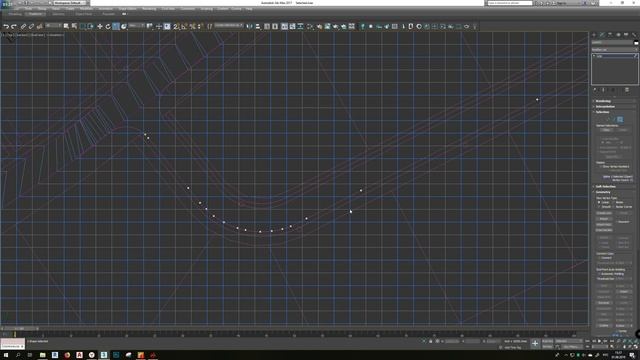Image resolution: width=640 pixels, height=360 pixels.
Task: Click the Undo arrow in main toolbar
Action: point(6,26)
